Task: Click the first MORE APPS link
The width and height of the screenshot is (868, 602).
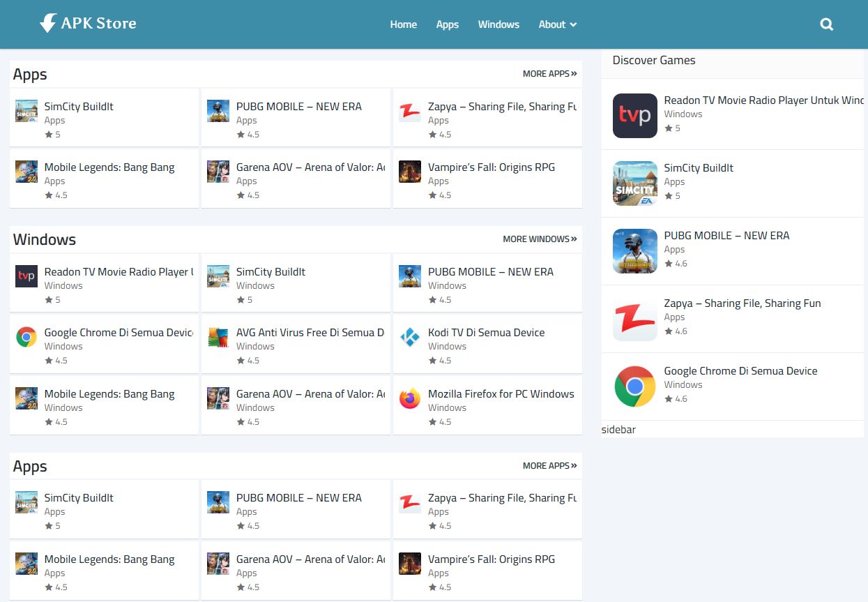Action: 549,74
